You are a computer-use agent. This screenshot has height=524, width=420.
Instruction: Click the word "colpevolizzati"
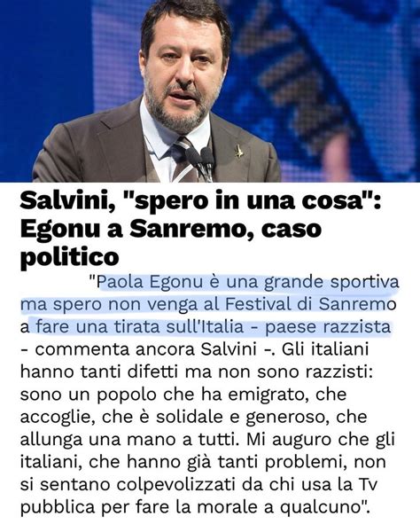pyautogui.click(x=177, y=485)
